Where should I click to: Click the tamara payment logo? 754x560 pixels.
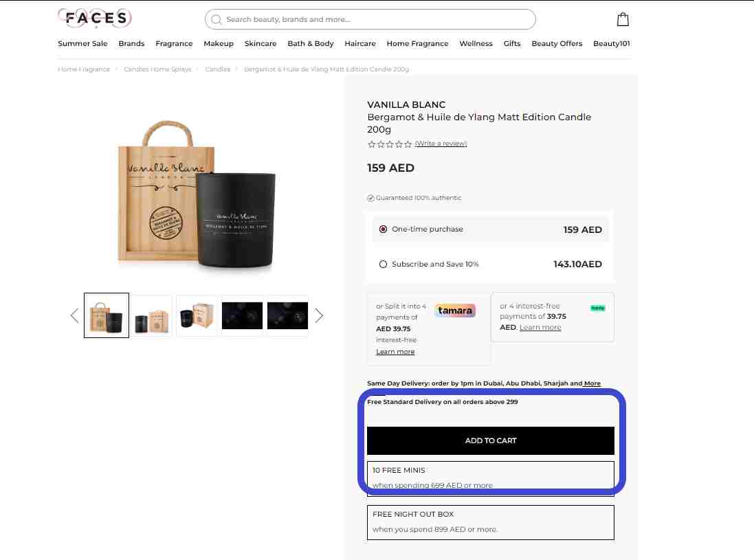click(x=456, y=311)
